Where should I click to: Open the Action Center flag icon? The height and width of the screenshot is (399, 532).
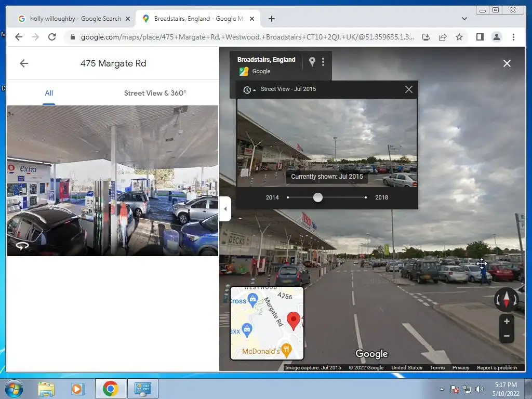[x=454, y=389]
